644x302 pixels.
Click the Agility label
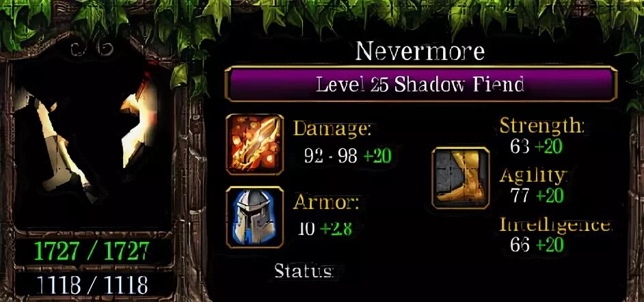533,176
